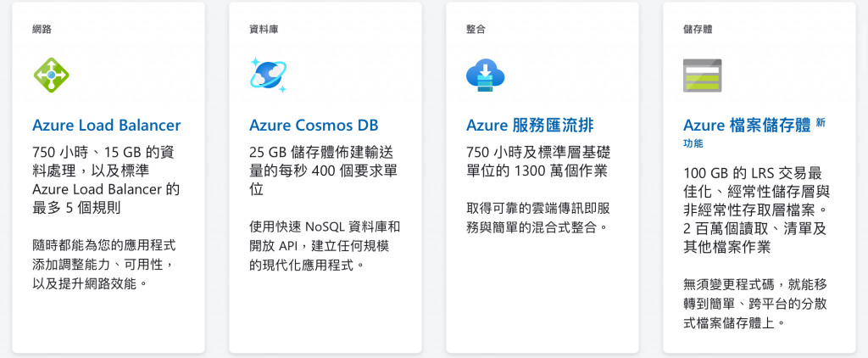Screen dimensions: 868x358
Task: Select the 資料庫 category label
Action: 264,30
